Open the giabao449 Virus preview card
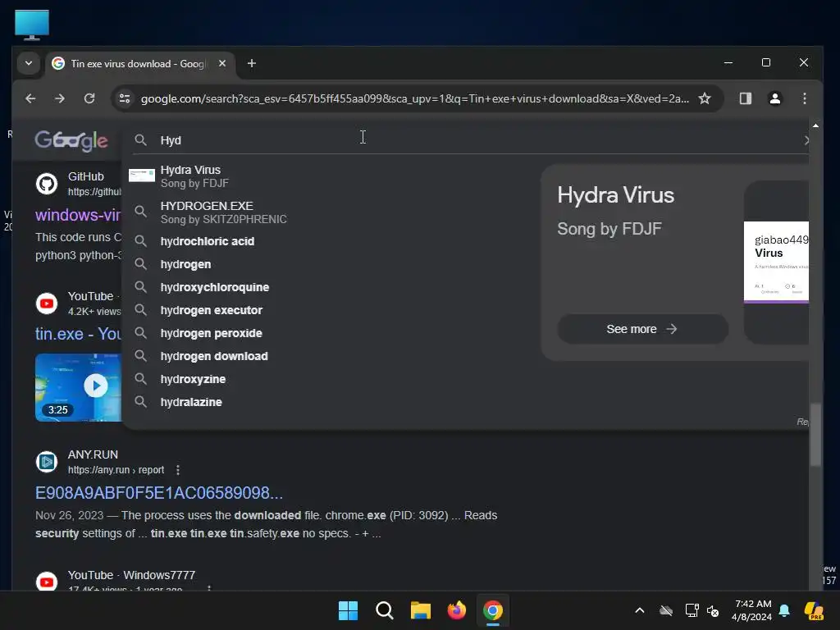Image resolution: width=840 pixels, height=630 pixels. click(776, 262)
